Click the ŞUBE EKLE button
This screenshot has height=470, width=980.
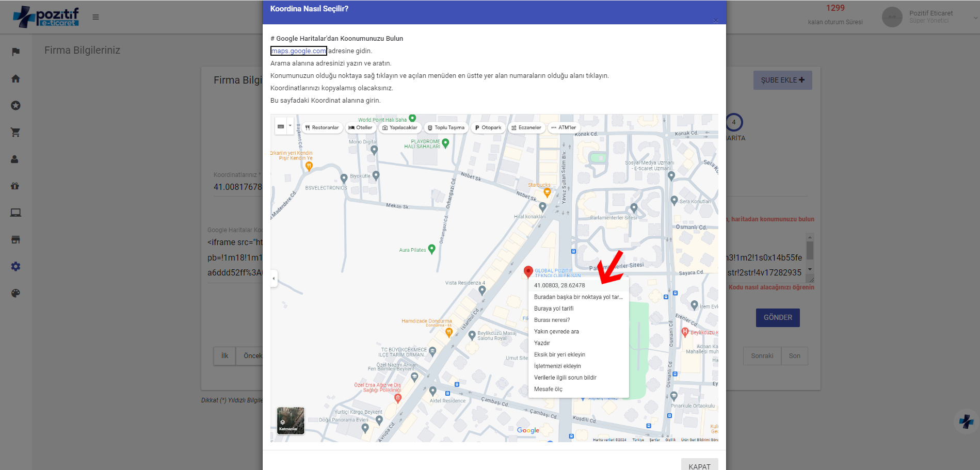pyautogui.click(x=782, y=80)
